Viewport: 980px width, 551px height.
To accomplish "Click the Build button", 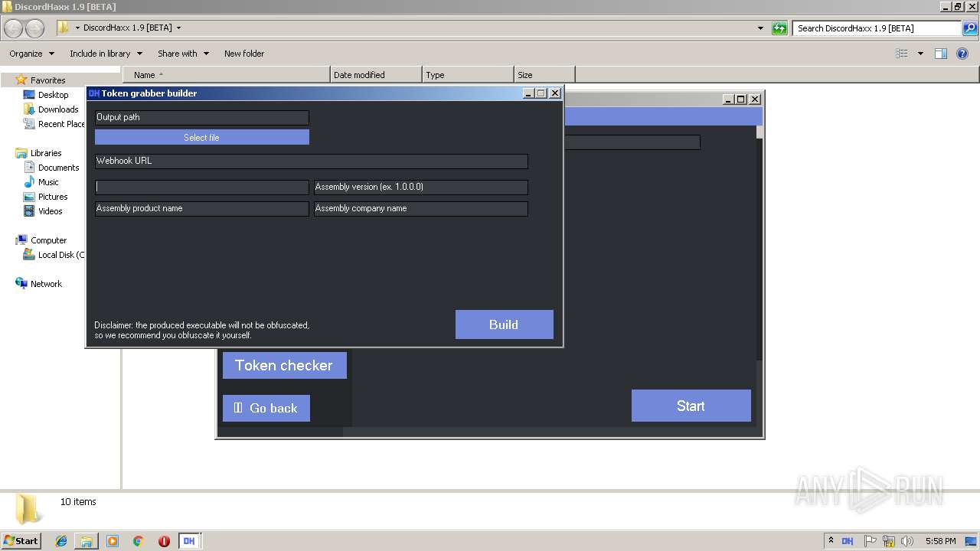I will point(504,324).
